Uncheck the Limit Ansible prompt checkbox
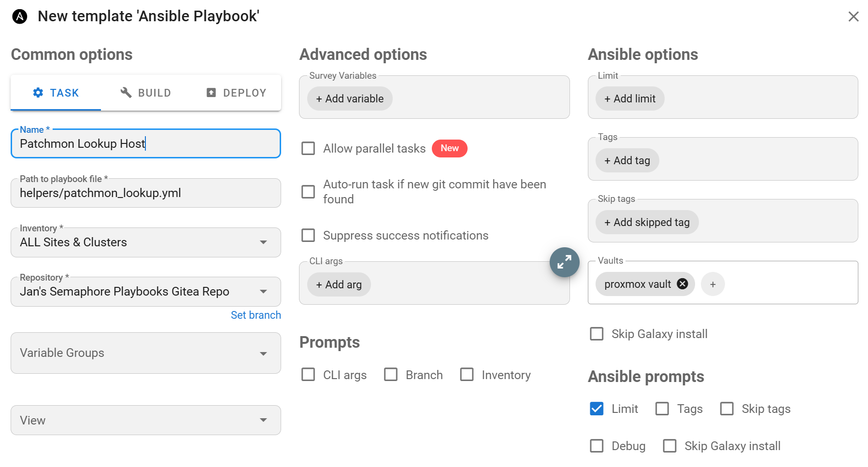The image size is (868, 467). (x=597, y=409)
